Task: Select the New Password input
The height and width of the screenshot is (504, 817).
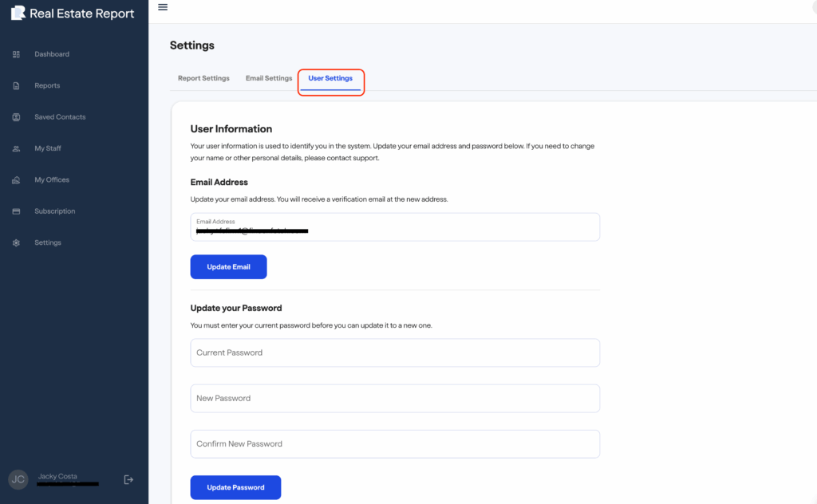Action: (395, 398)
